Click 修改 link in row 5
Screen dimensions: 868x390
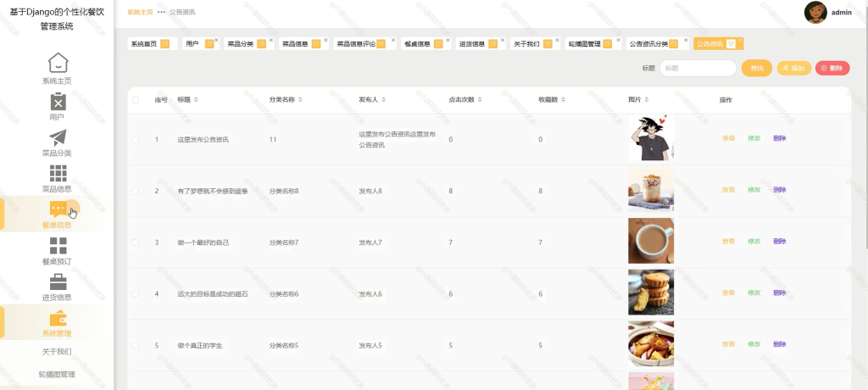754,344
